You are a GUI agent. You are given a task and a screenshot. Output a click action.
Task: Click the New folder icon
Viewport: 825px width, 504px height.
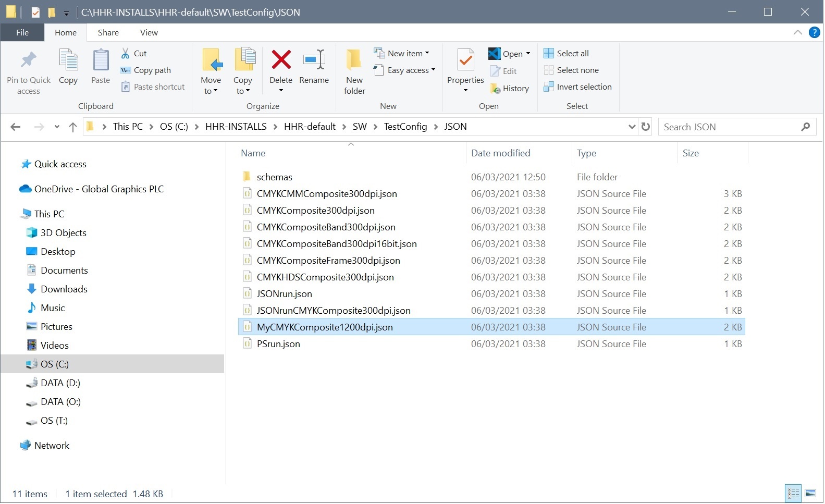(x=354, y=60)
